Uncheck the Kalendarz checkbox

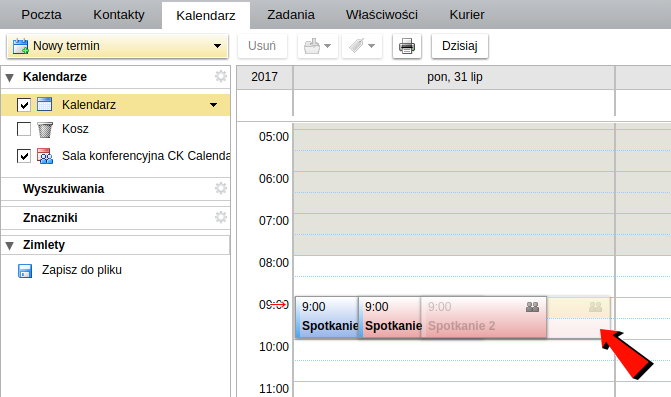tap(24, 105)
